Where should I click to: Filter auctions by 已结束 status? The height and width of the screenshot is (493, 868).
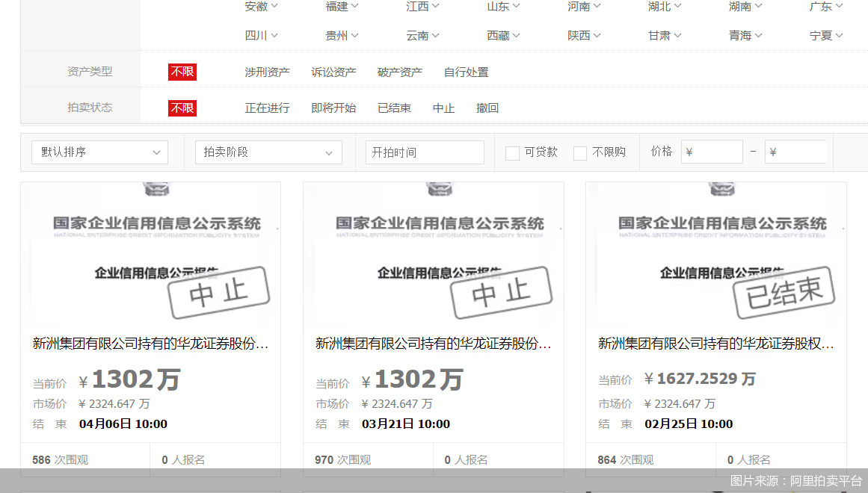(394, 108)
